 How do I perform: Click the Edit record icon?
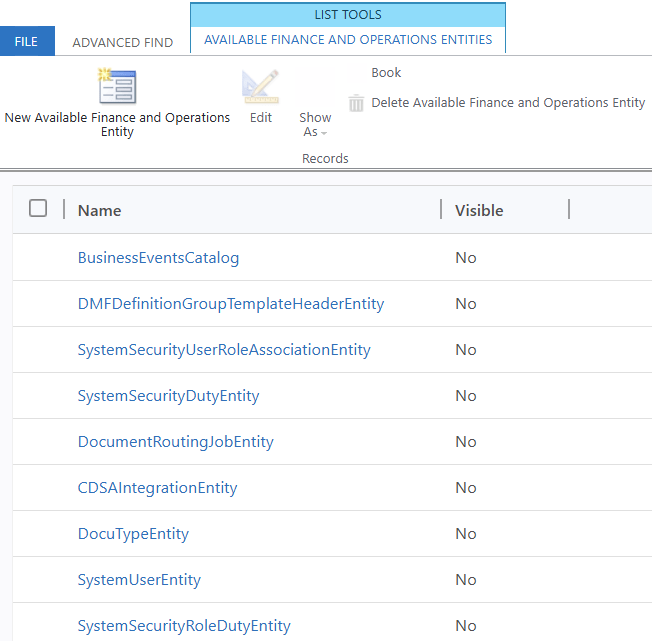click(x=260, y=89)
